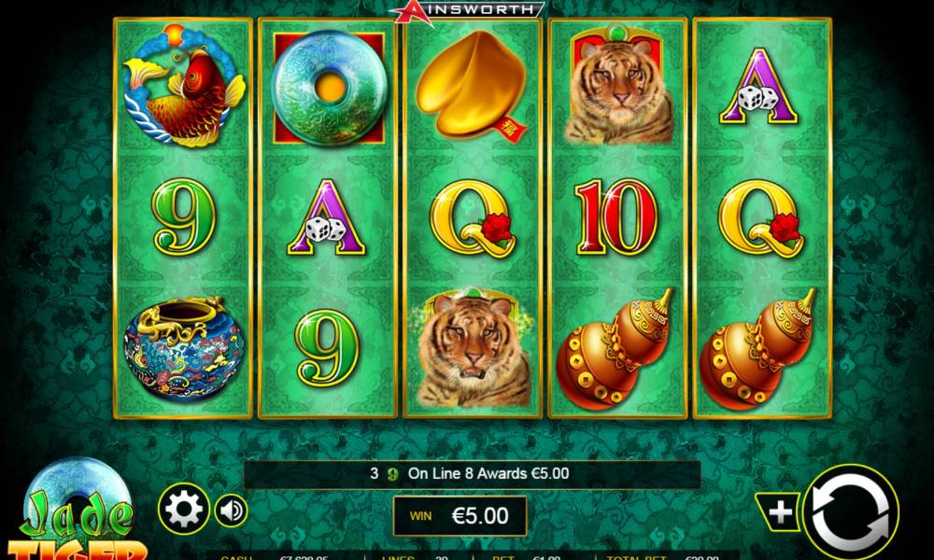Click the Jade Tiger game logo
The height and width of the screenshot is (560, 934).
tap(78, 509)
